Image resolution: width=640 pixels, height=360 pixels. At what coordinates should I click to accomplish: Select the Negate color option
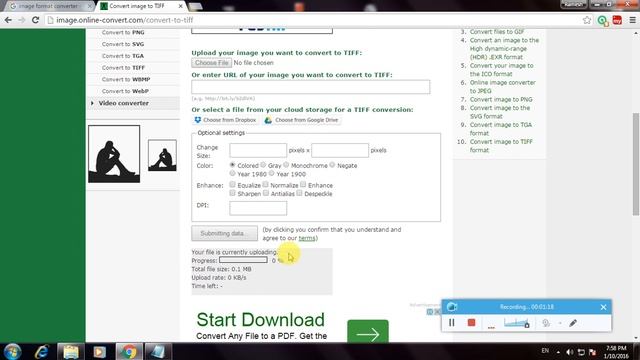[332, 165]
